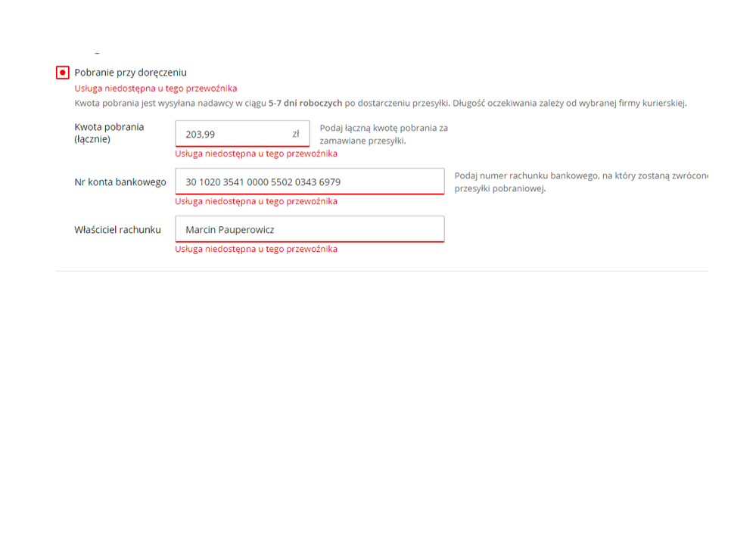Click the hint 'Podaj łączną kwotę pobrania za'
756x534 pixels.
coord(384,128)
